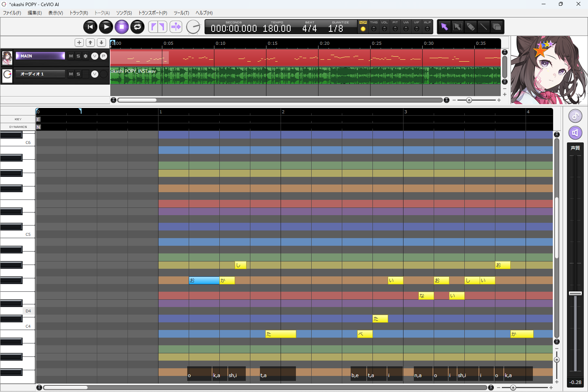Viewport: 588px width, 392px height.
Task: Enable the VOL adjustment mode
Action: coord(384,29)
